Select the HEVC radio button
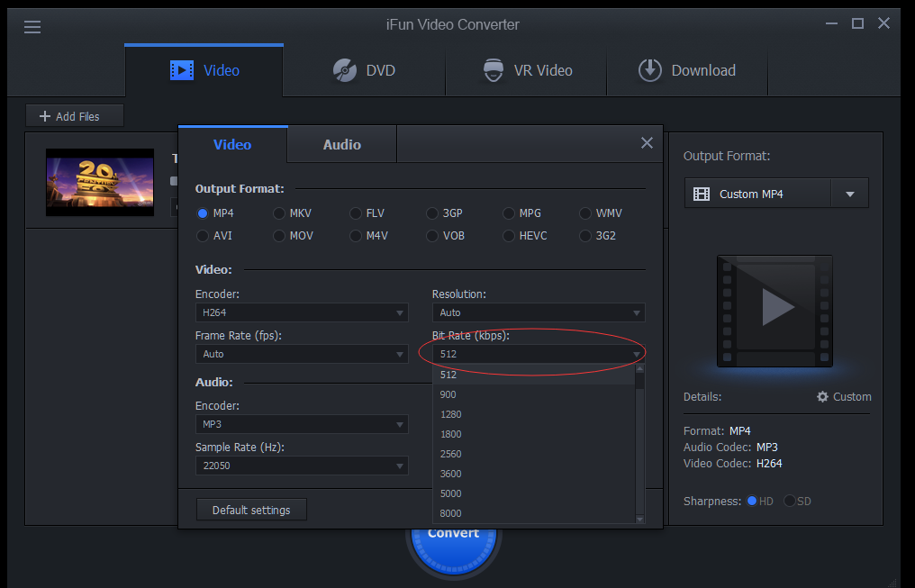This screenshot has height=588, width=915. [x=509, y=236]
